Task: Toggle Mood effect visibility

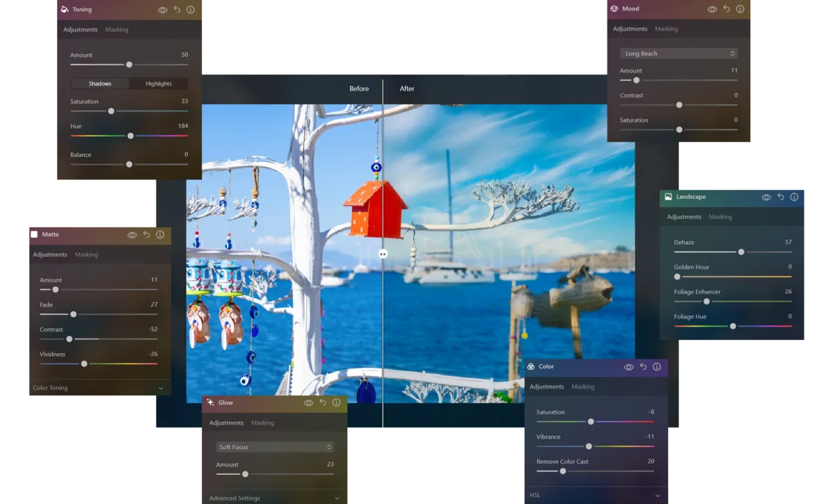Action: pos(712,8)
